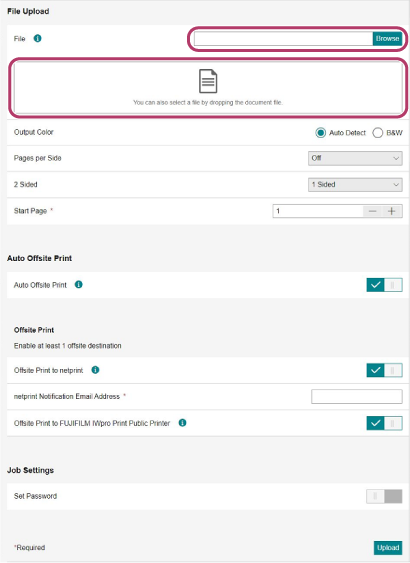Select the Auto Detect output color
Screen dimensions: 410x563
coord(320,133)
